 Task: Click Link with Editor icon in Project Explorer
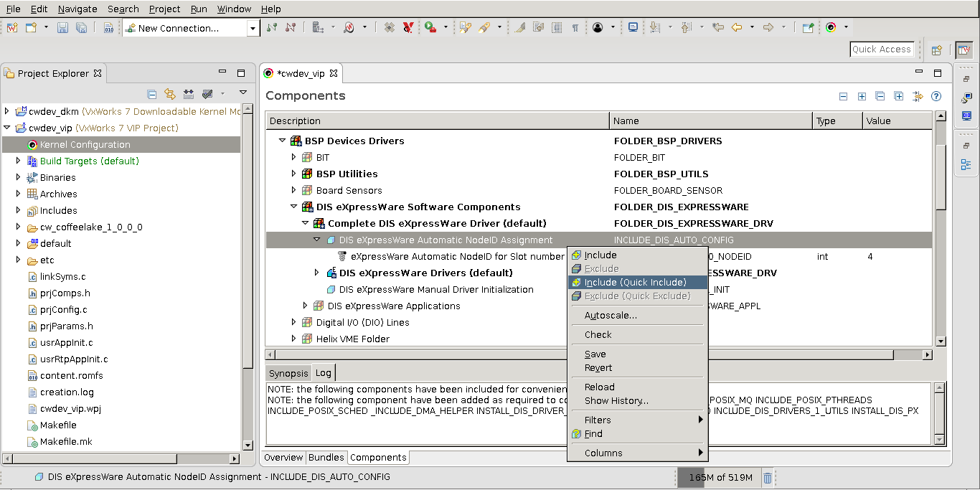click(170, 94)
